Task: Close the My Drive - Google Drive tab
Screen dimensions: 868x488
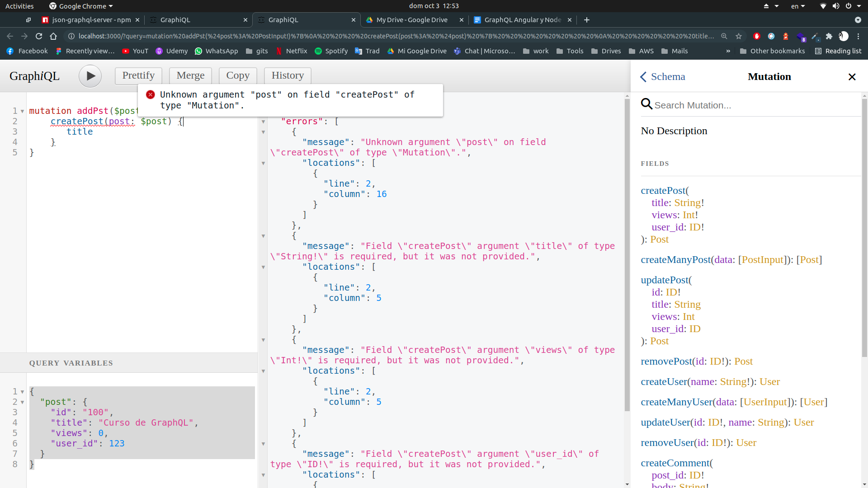Action: [462, 20]
